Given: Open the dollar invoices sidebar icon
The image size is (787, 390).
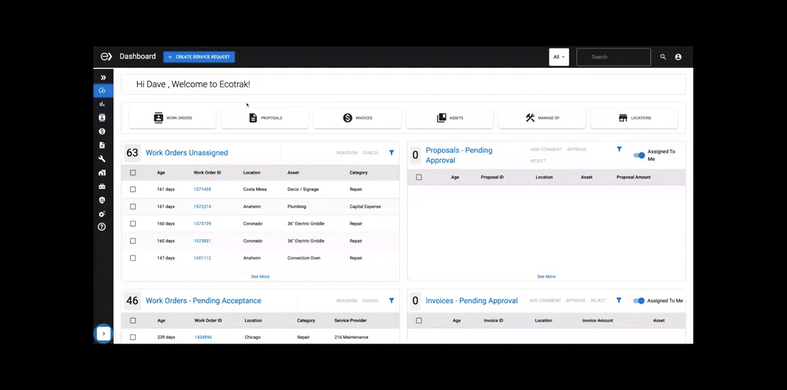Looking at the screenshot, I should point(102,132).
